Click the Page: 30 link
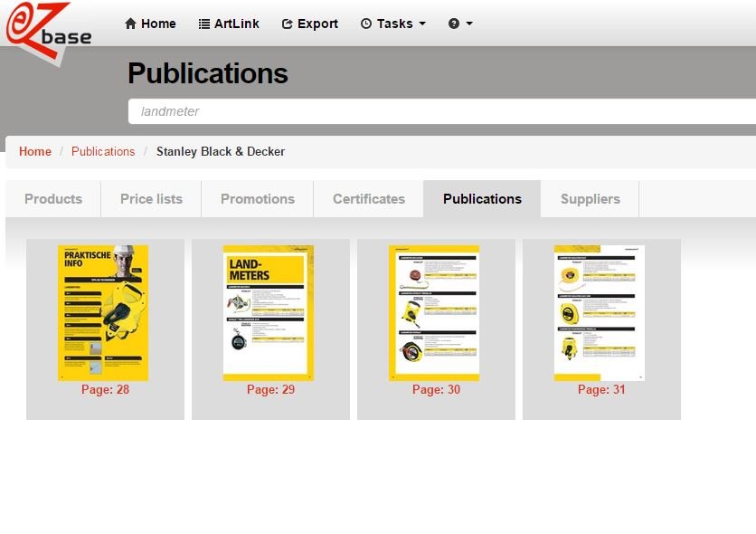This screenshot has height=534, width=756. tap(436, 390)
